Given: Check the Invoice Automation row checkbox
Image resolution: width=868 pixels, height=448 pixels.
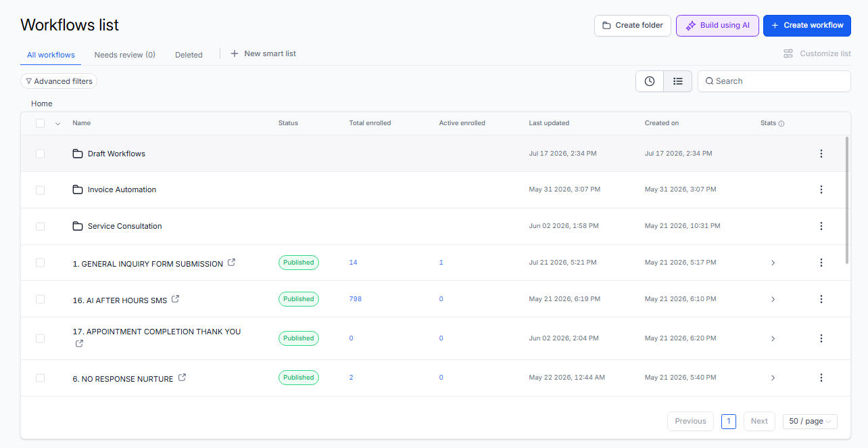Looking at the screenshot, I should click(x=41, y=190).
